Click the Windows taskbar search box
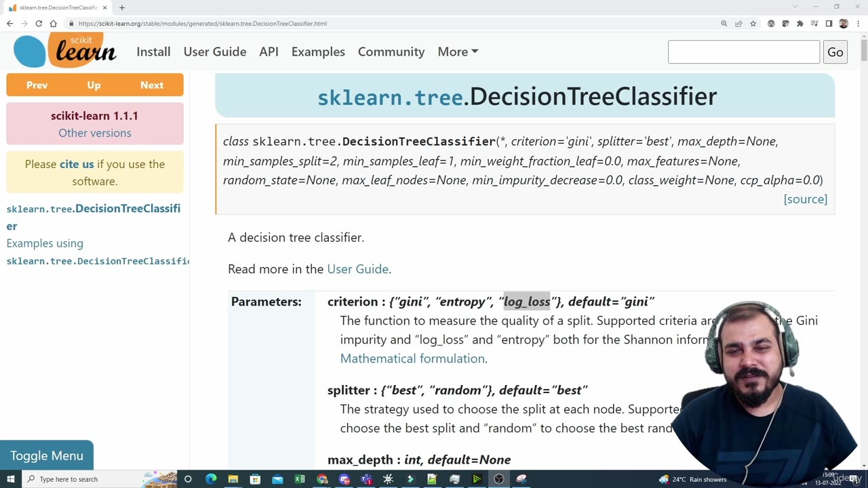This screenshot has height=488, width=868. click(x=99, y=479)
